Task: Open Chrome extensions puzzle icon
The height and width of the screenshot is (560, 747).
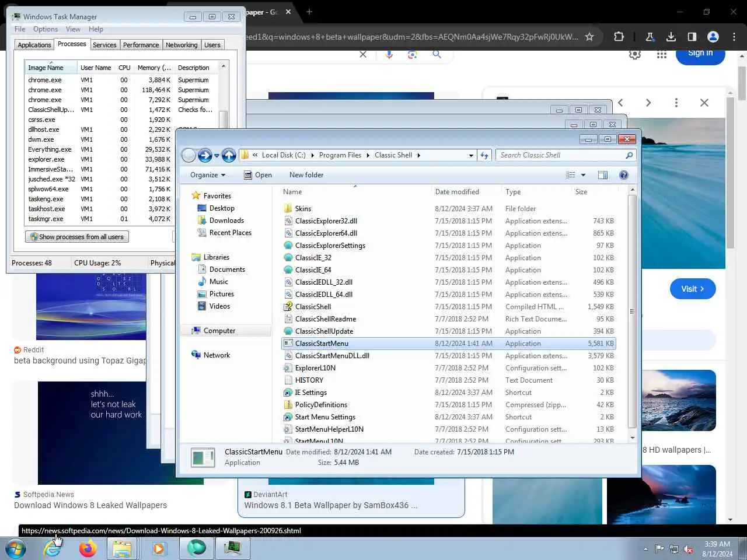Action: pos(619,37)
